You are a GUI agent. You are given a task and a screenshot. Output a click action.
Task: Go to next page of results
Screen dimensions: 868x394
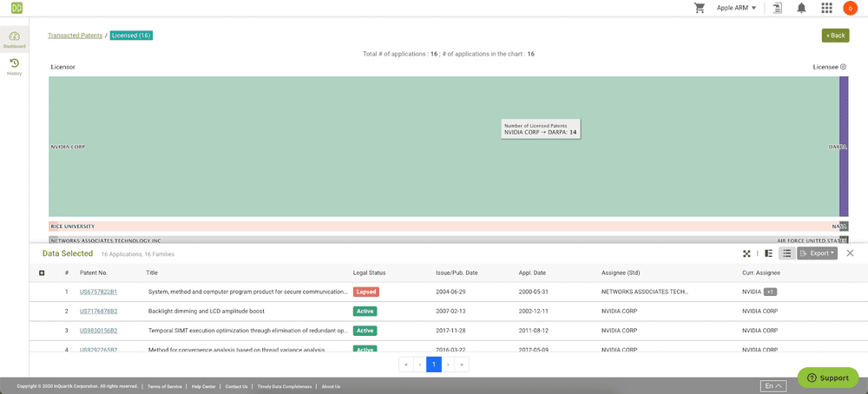[x=449, y=364]
